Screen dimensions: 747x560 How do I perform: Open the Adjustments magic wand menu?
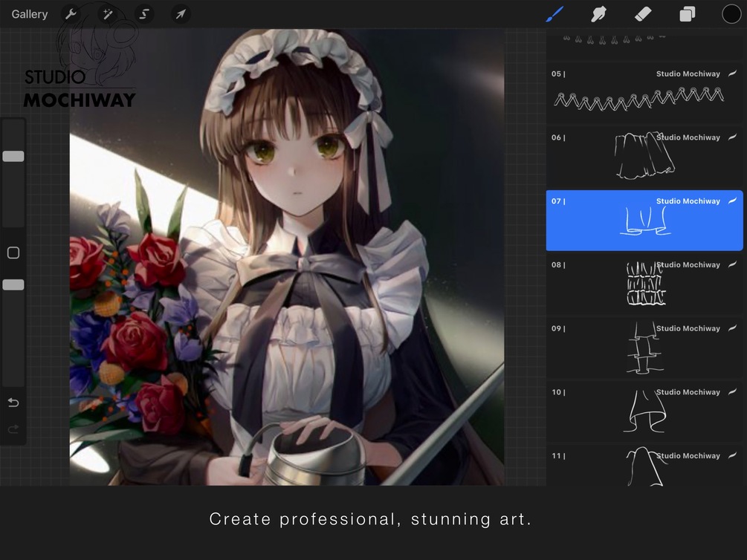pyautogui.click(x=108, y=14)
